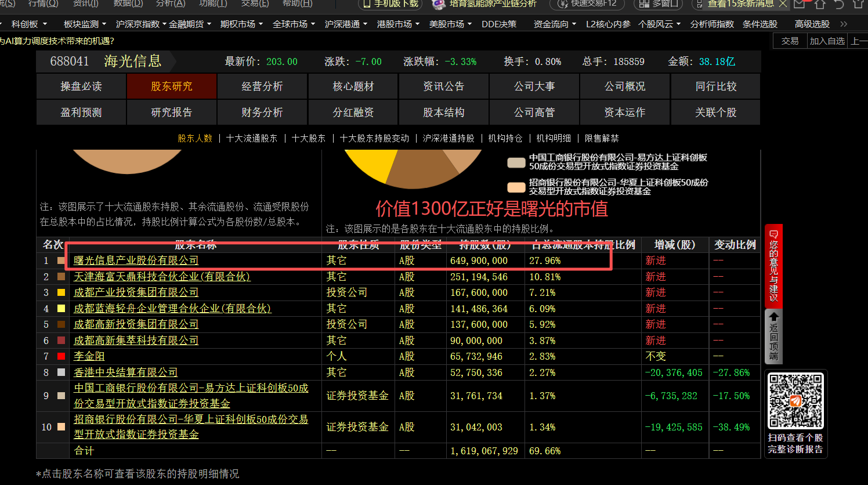Screen dimensions: 868x485
Task: Switch to the 操盘必读 tab
Action: pyautogui.click(x=81, y=86)
